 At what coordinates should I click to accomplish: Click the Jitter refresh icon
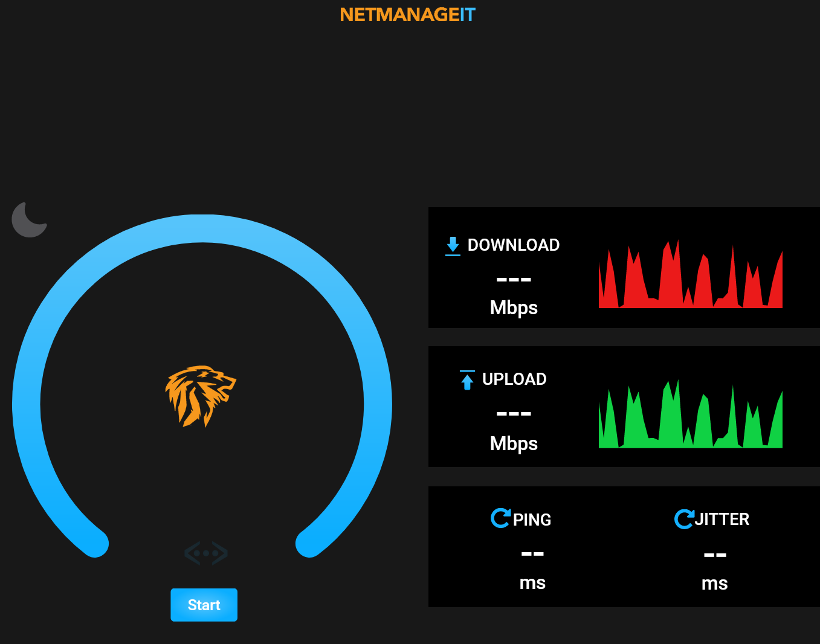tap(683, 518)
